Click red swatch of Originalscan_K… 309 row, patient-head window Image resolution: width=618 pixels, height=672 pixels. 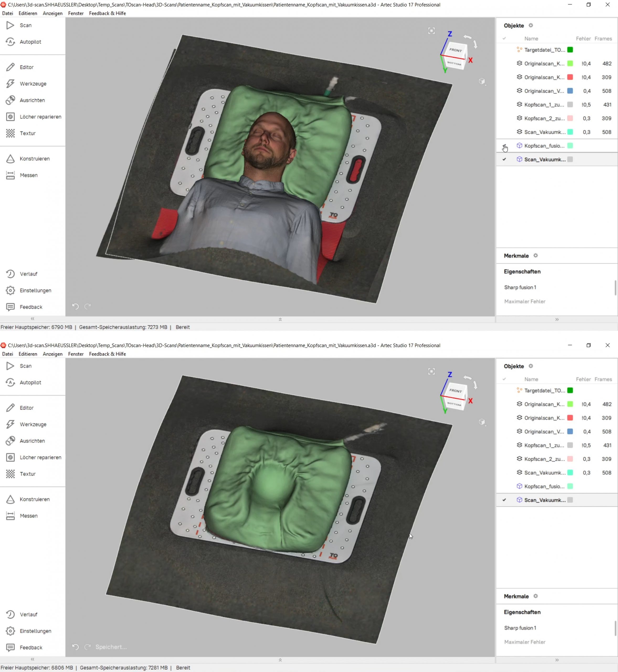coord(570,77)
